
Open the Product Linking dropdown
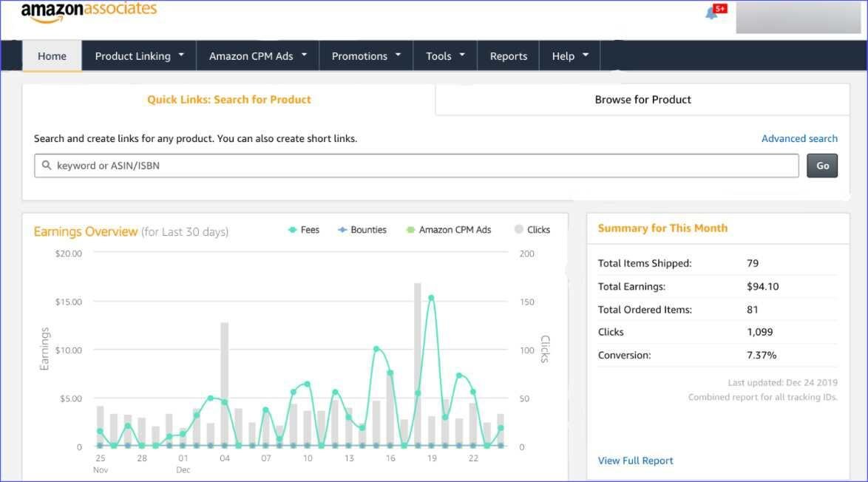pyautogui.click(x=138, y=55)
